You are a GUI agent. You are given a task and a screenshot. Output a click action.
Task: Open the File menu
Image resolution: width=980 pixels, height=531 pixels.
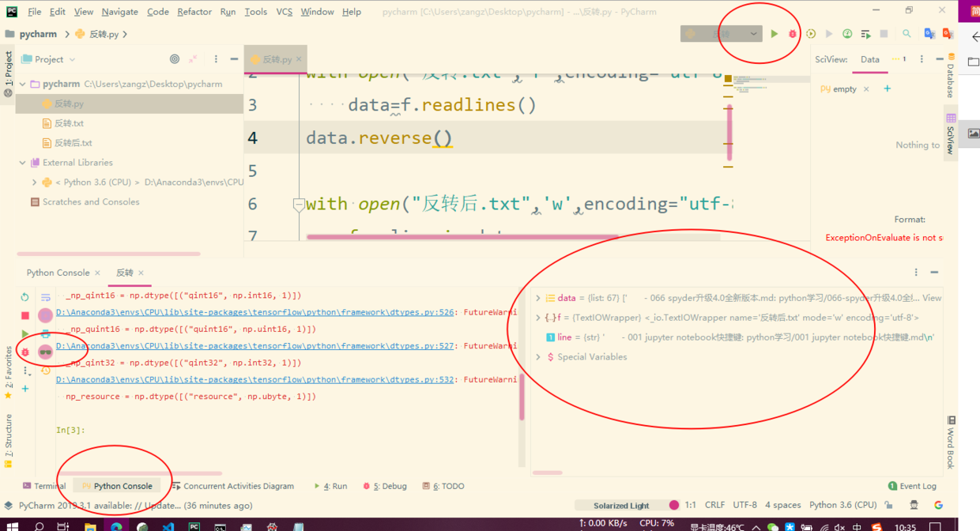[x=35, y=12]
